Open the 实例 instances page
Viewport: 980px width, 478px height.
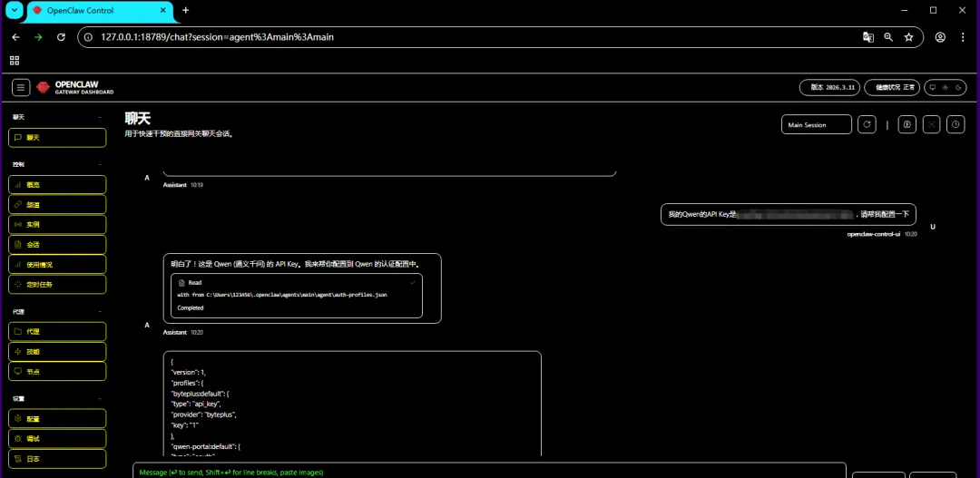[57, 224]
